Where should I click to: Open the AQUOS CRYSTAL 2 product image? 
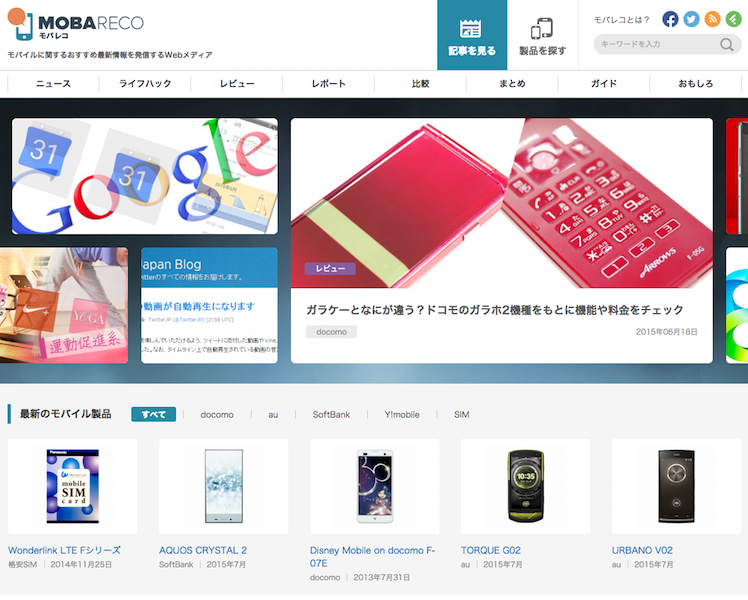click(x=224, y=486)
